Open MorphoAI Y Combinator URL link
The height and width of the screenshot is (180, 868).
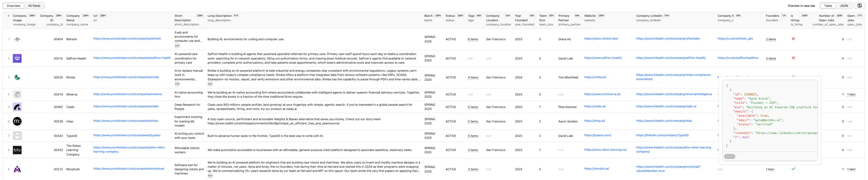(128, 169)
